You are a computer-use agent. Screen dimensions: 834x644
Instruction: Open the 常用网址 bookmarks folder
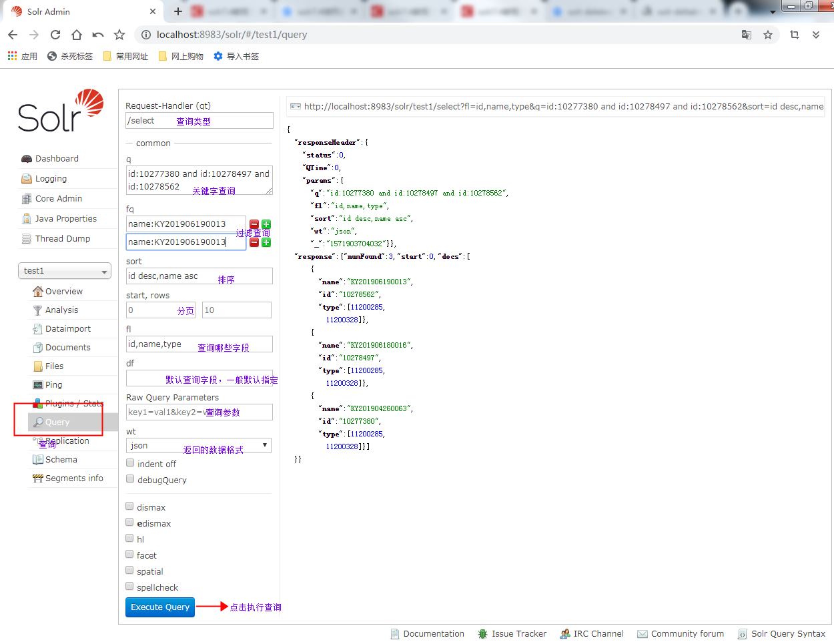pos(126,56)
